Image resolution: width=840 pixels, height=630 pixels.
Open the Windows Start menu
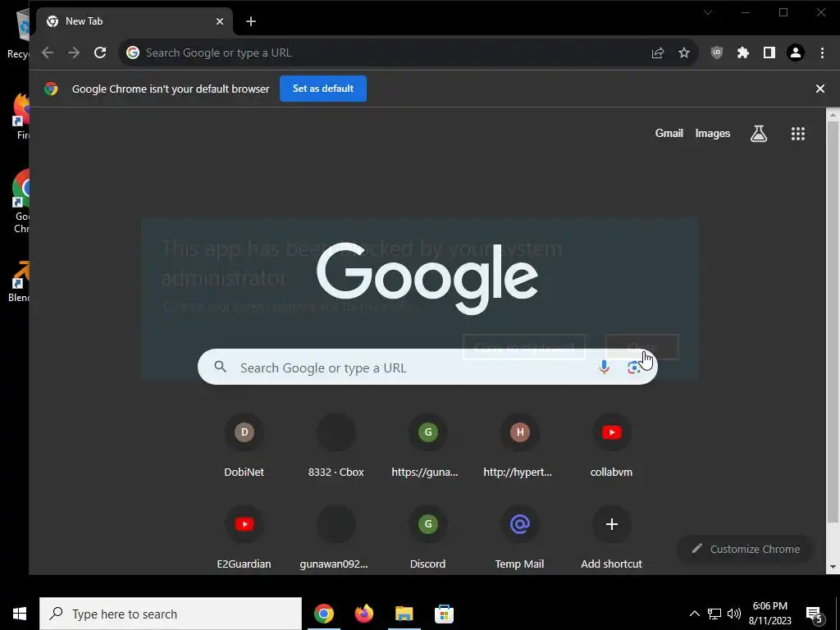pyautogui.click(x=20, y=614)
